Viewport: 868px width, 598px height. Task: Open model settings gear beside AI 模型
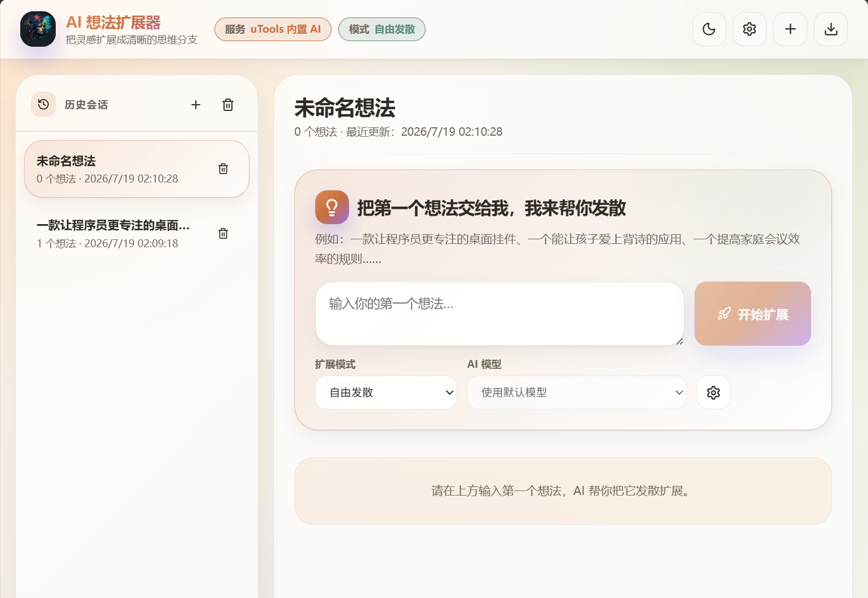(x=714, y=392)
